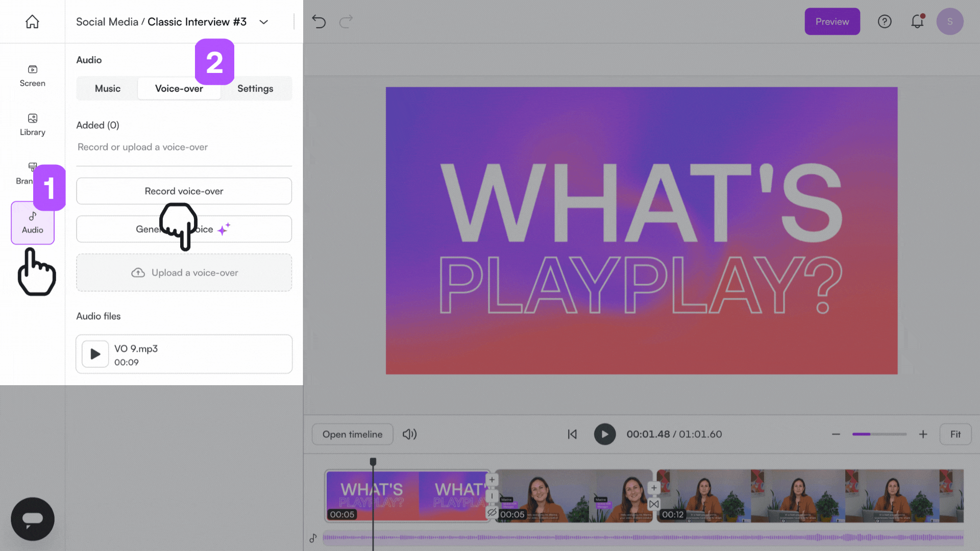Toggle the volume speaker icon

tap(409, 434)
